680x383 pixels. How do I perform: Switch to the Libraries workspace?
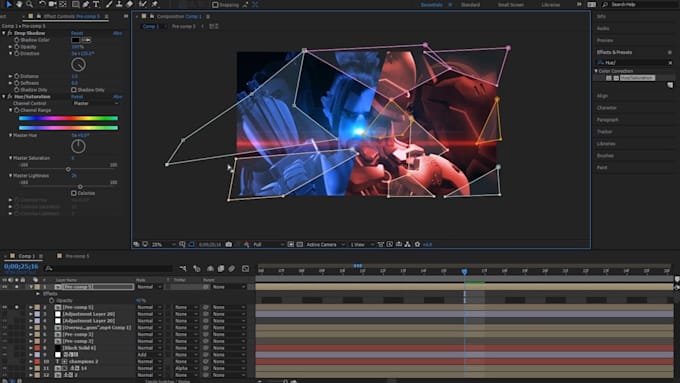coord(551,5)
